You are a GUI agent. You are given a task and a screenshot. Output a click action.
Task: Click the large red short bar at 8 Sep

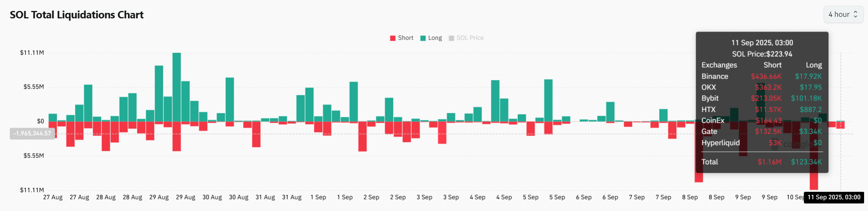tap(699, 152)
